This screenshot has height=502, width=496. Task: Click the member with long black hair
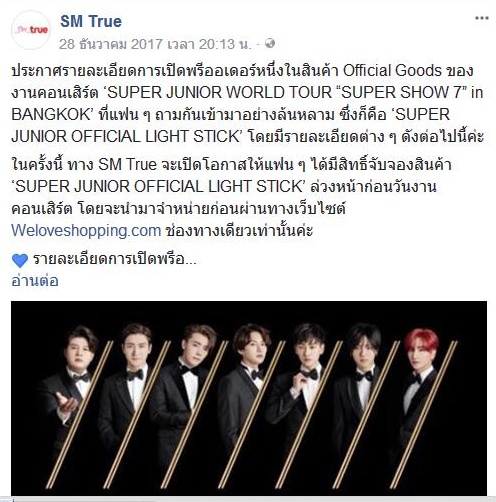click(362, 393)
